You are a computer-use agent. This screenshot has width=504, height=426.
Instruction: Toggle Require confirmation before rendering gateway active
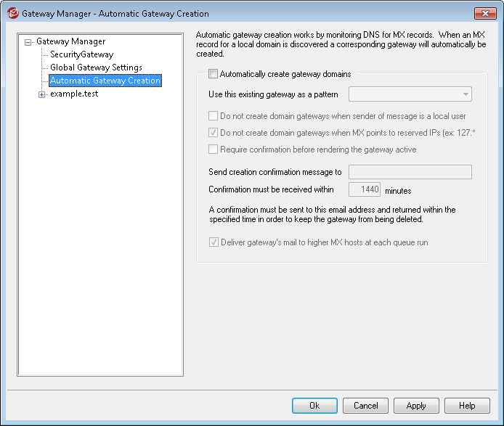point(213,149)
